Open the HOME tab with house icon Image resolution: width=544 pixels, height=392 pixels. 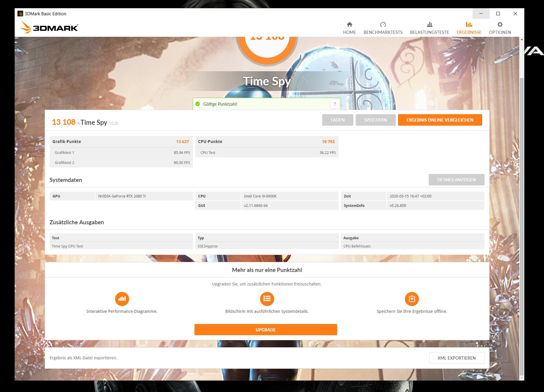coord(349,28)
